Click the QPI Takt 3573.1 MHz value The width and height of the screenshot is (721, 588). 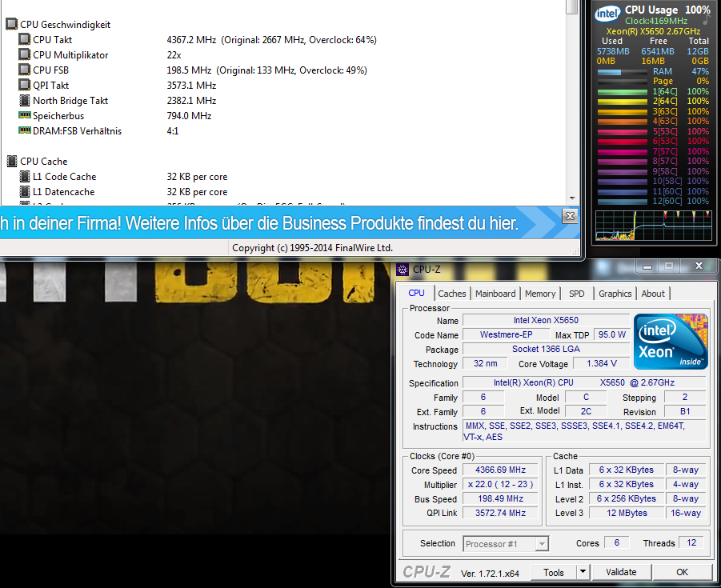(x=191, y=86)
